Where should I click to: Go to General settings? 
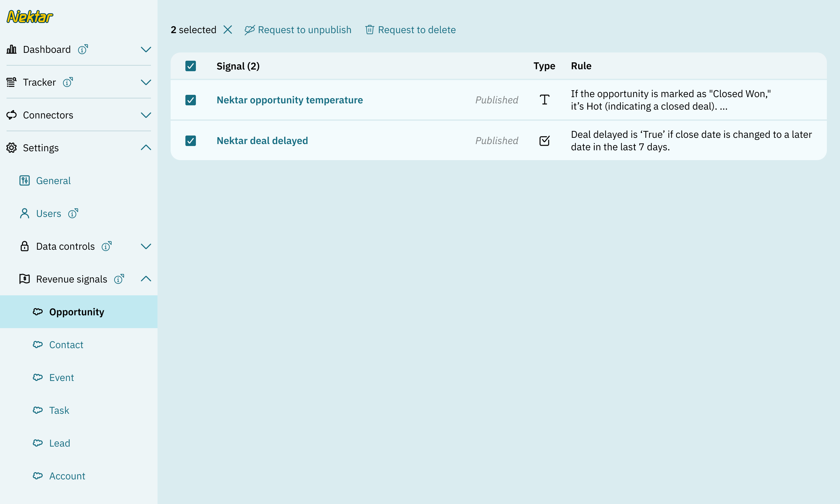coord(53,181)
